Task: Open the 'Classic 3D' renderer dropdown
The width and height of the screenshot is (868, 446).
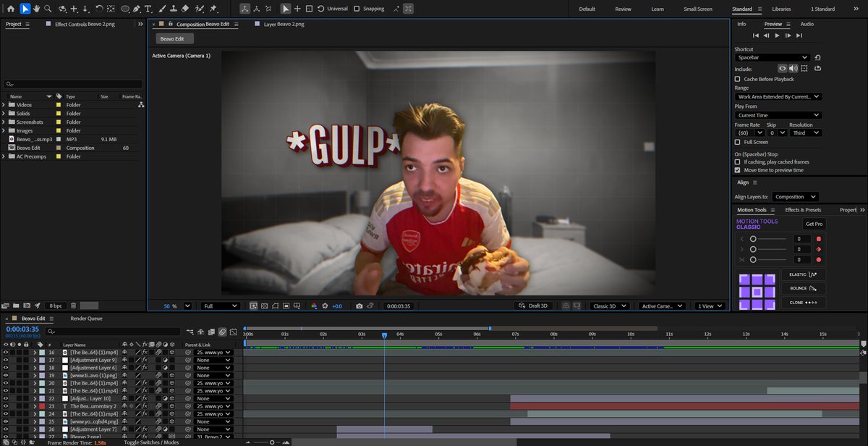Action: (x=609, y=306)
